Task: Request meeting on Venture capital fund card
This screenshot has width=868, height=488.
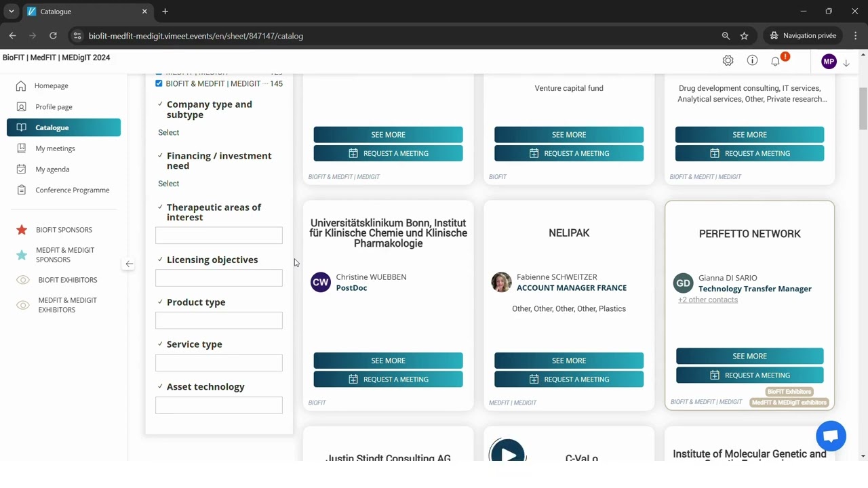Action: (569, 153)
